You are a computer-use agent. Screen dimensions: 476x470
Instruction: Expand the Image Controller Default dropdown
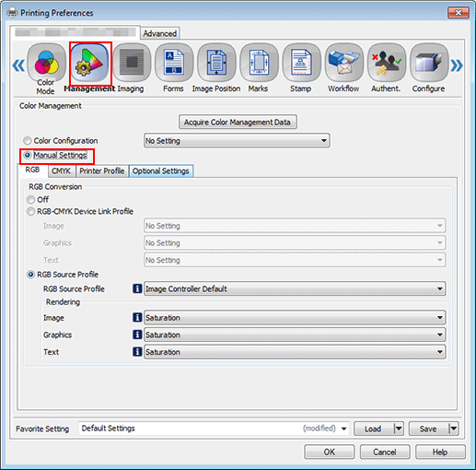295,288
